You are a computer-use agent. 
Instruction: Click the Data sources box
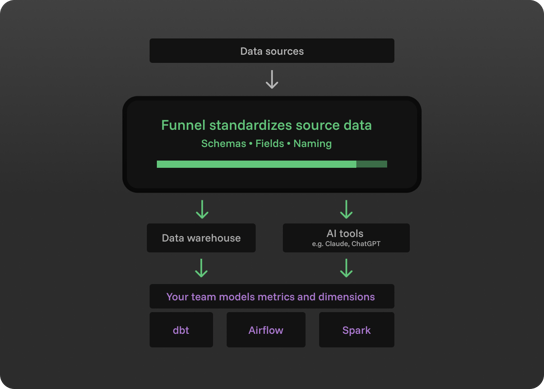click(x=272, y=51)
